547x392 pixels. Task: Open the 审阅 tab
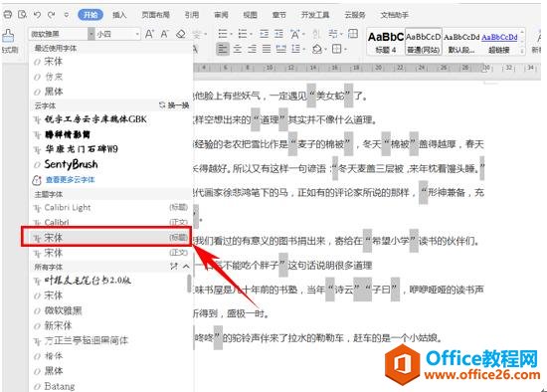[221, 15]
